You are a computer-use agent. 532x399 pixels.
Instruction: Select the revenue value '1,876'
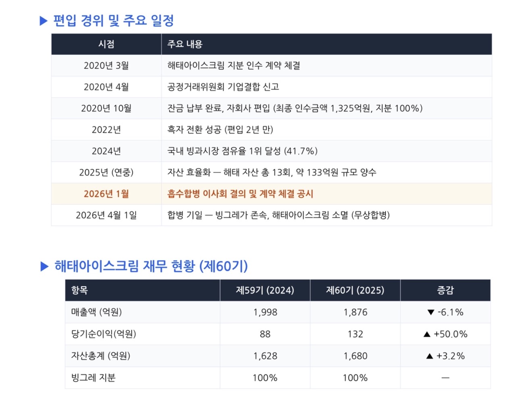(355, 312)
